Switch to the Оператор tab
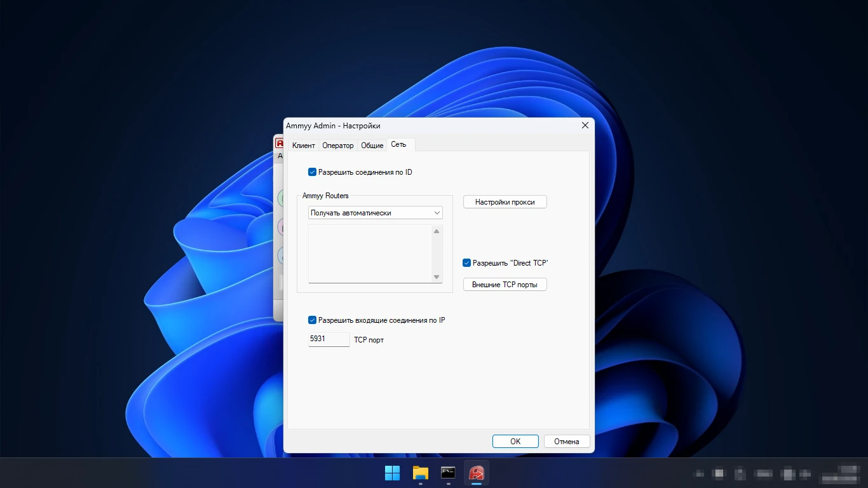The width and height of the screenshot is (868, 488). pos(338,146)
